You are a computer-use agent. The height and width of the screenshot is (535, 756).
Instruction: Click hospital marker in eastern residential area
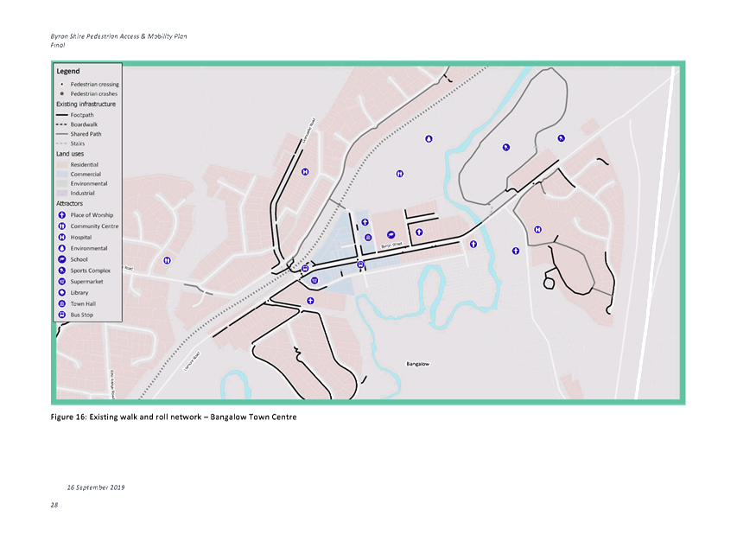click(x=537, y=230)
